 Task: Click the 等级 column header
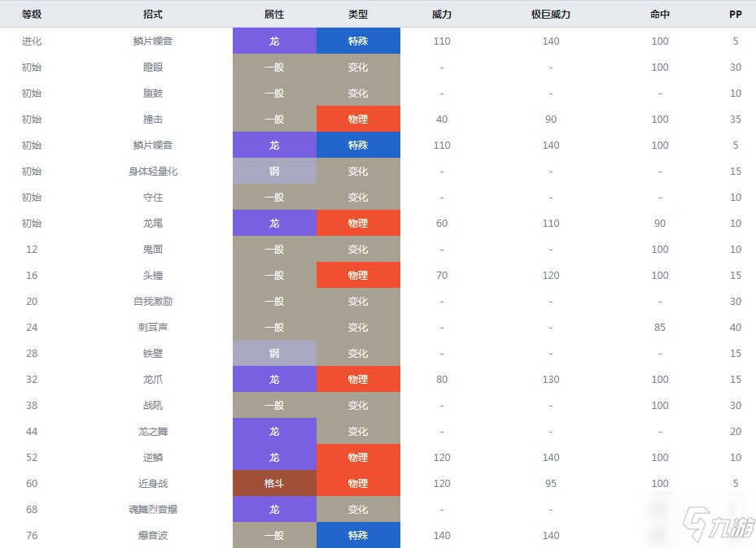tap(32, 15)
